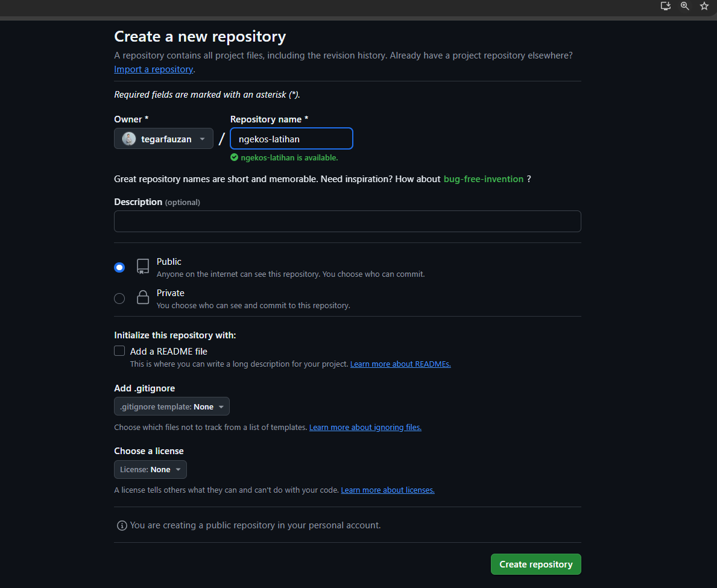
Task: Click the 'Repository name *' label
Action: click(270, 119)
